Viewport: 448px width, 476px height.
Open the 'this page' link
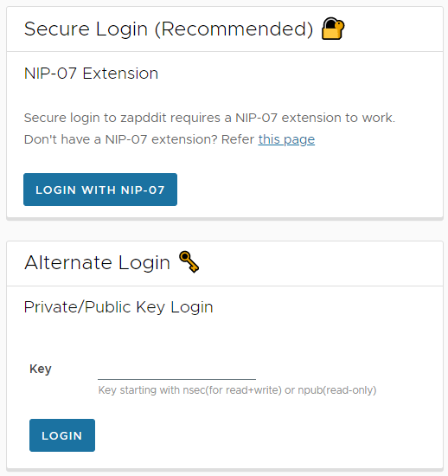tap(286, 139)
